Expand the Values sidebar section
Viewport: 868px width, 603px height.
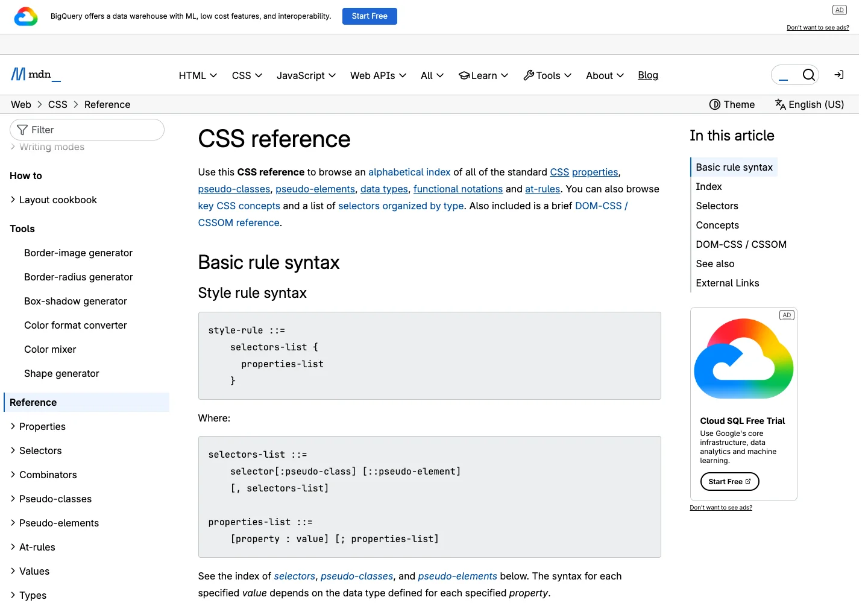pos(30,571)
